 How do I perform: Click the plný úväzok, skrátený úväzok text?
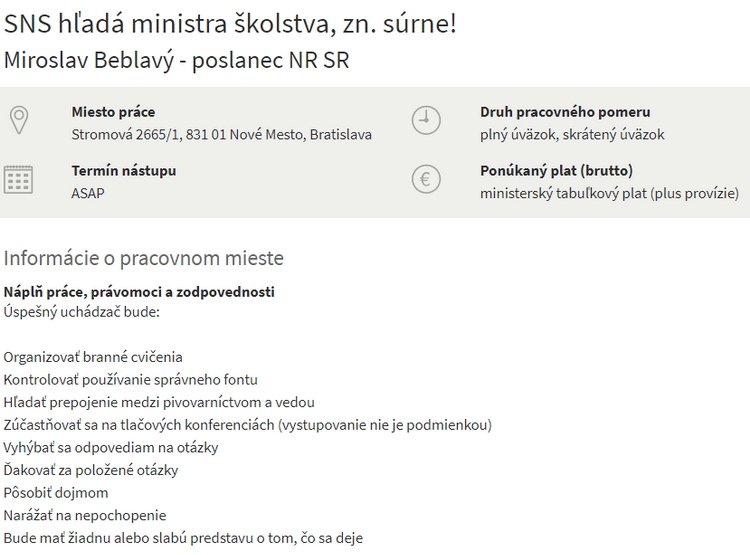point(572,134)
